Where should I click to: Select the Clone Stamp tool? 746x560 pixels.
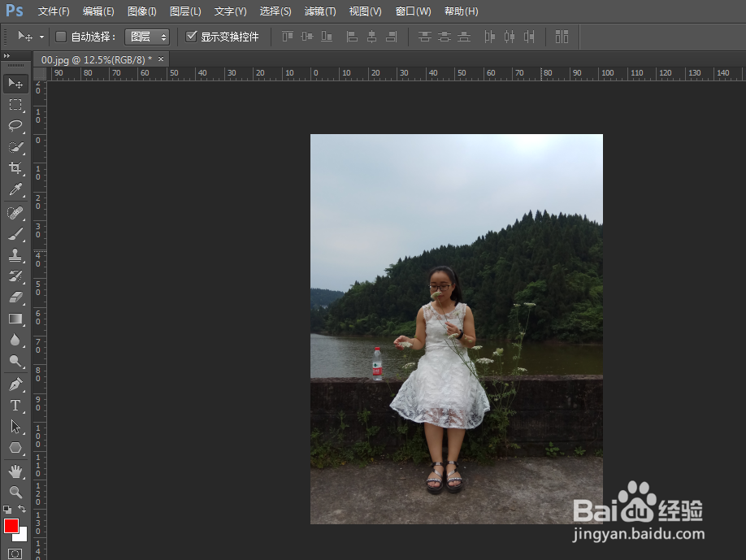click(x=15, y=255)
